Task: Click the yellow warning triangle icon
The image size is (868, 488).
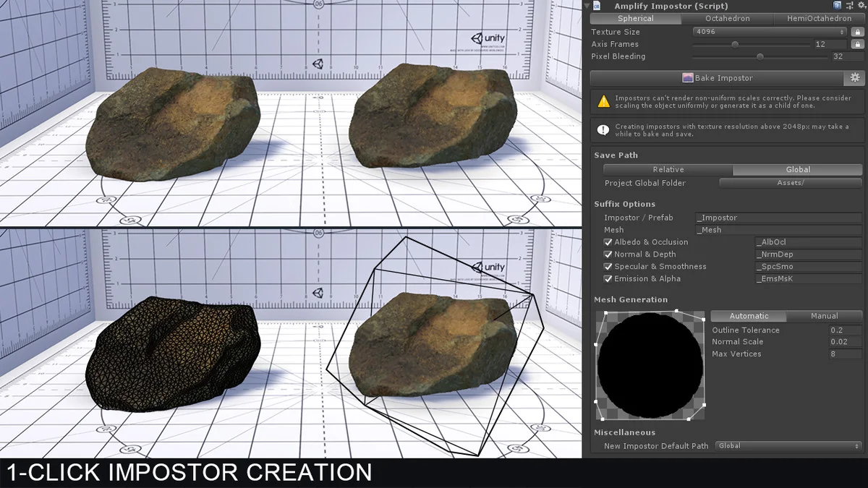Action: pyautogui.click(x=603, y=102)
